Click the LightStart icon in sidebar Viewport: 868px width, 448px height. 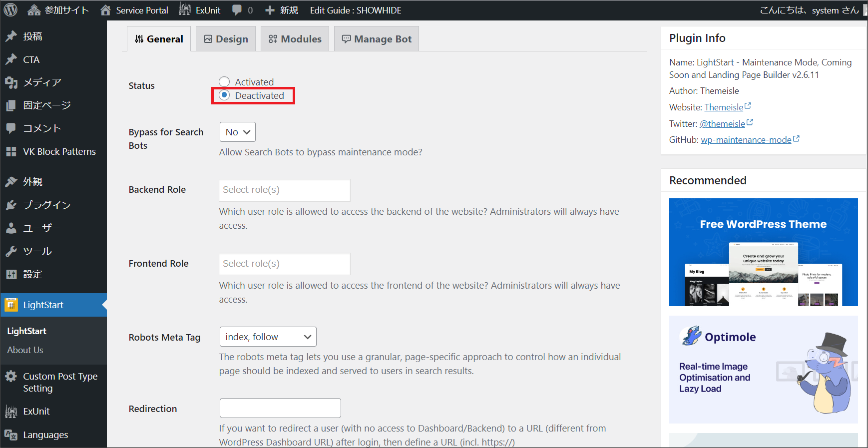click(x=11, y=305)
